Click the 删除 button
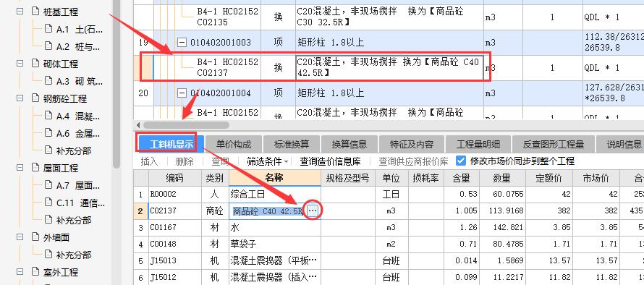Viewport: 644px width, 285px height. [x=185, y=161]
